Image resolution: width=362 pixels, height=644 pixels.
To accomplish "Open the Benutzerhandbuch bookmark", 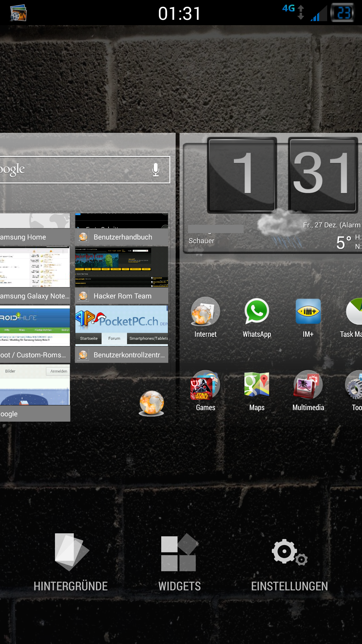I will 122,237.
